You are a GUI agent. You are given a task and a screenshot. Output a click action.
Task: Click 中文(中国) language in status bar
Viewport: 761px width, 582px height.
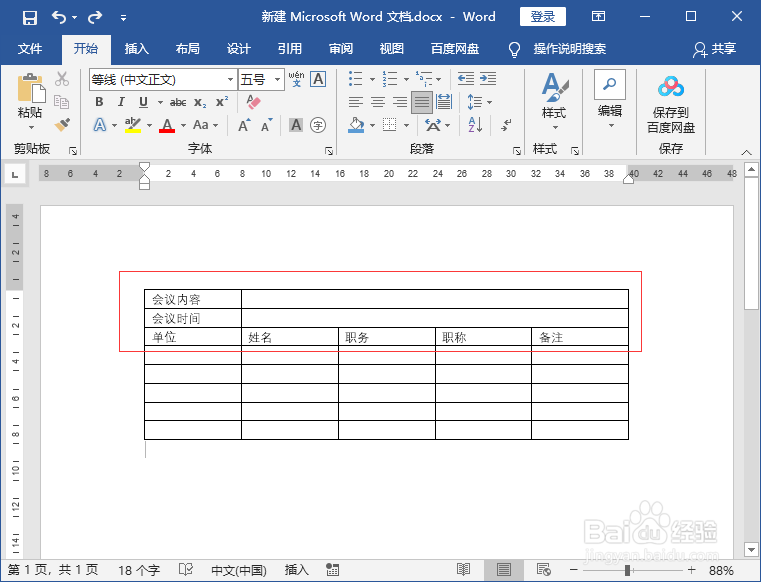pyautogui.click(x=239, y=570)
